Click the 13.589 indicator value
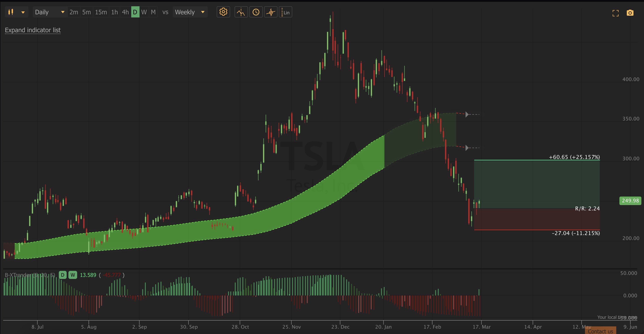644x334 pixels. [x=88, y=275]
